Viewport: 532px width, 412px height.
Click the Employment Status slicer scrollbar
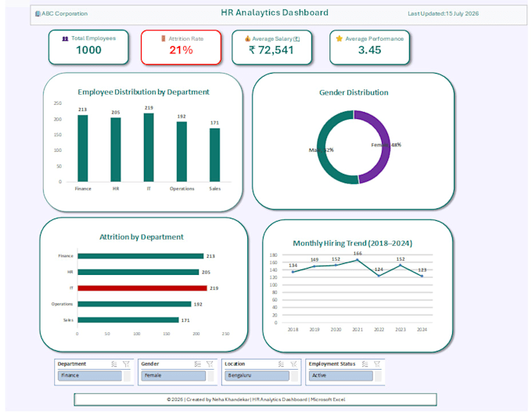[378, 376]
